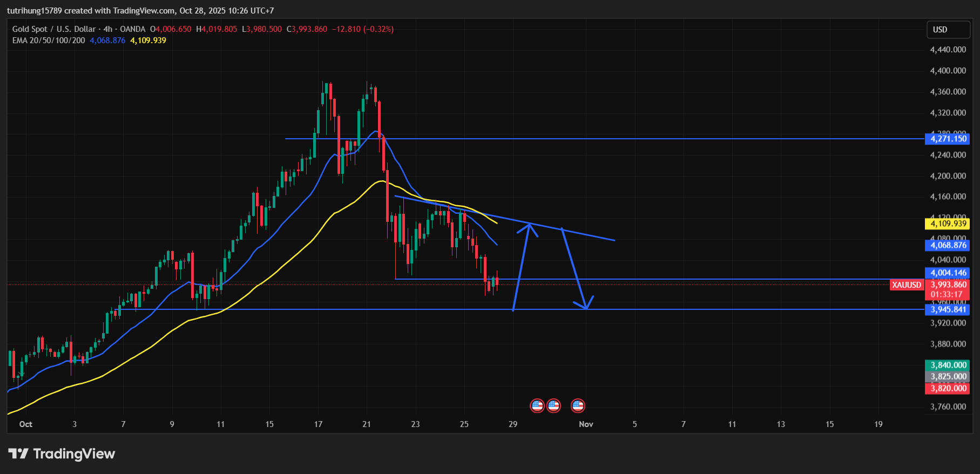The width and height of the screenshot is (980, 474).
Task: Click the 3,945.841 support price label
Action: tap(948, 309)
